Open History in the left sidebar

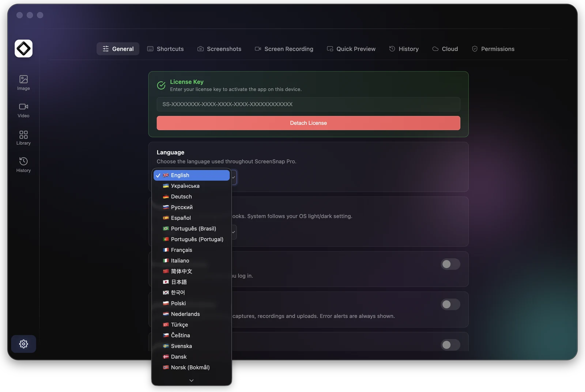[x=23, y=165]
